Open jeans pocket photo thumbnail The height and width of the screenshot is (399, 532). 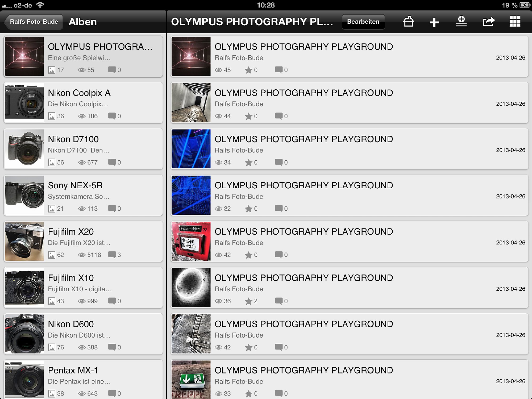tap(191, 334)
